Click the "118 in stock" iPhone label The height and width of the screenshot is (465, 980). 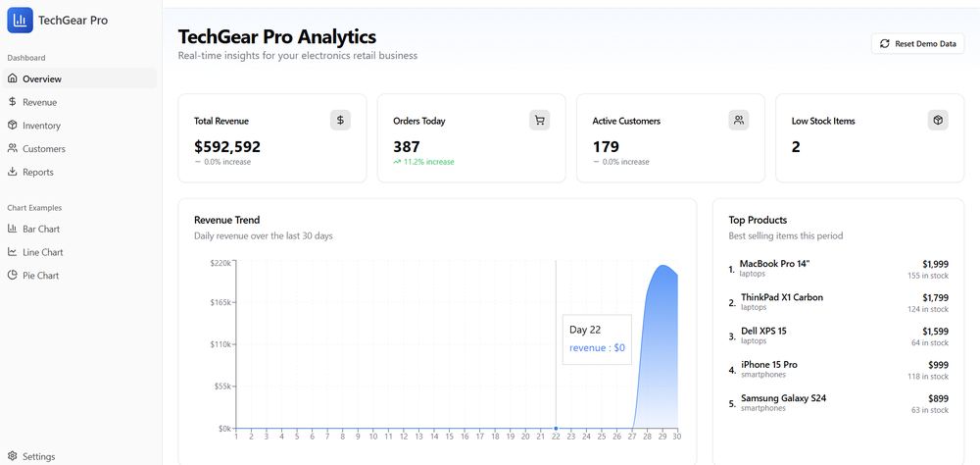click(x=928, y=376)
